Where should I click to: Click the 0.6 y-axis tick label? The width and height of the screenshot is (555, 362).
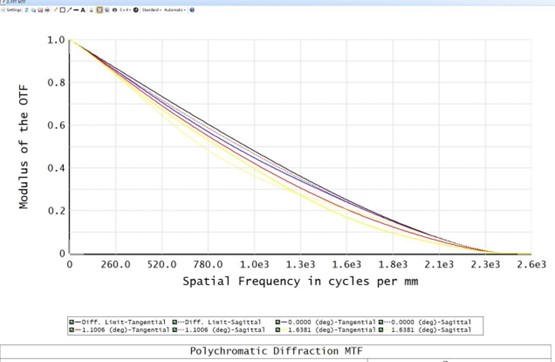click(56, 125)
